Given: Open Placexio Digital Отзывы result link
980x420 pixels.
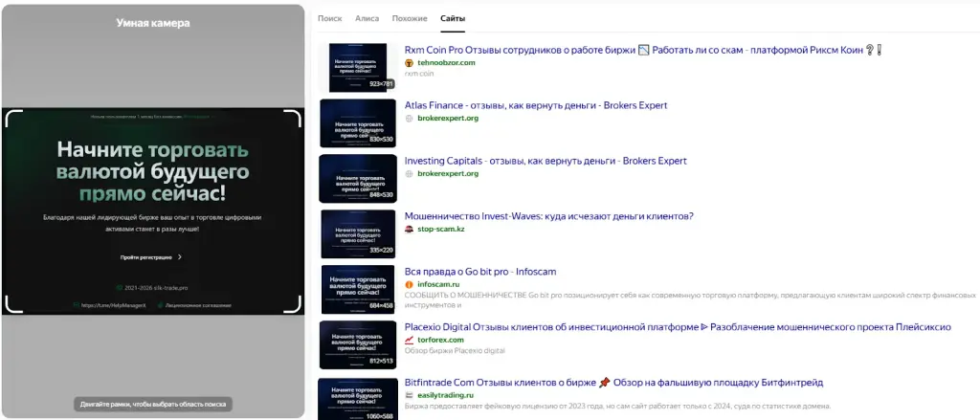Looking at the screenshot, I should (678, 327).
